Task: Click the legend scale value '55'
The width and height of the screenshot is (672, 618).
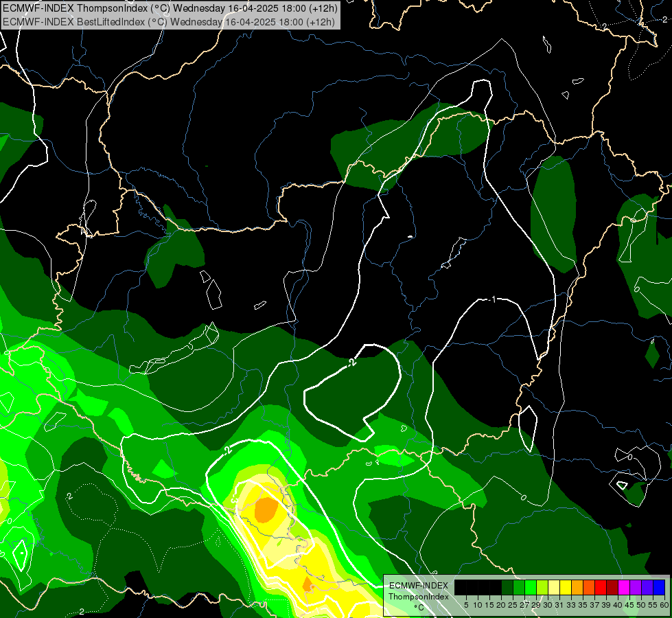Action: [653, 605]
